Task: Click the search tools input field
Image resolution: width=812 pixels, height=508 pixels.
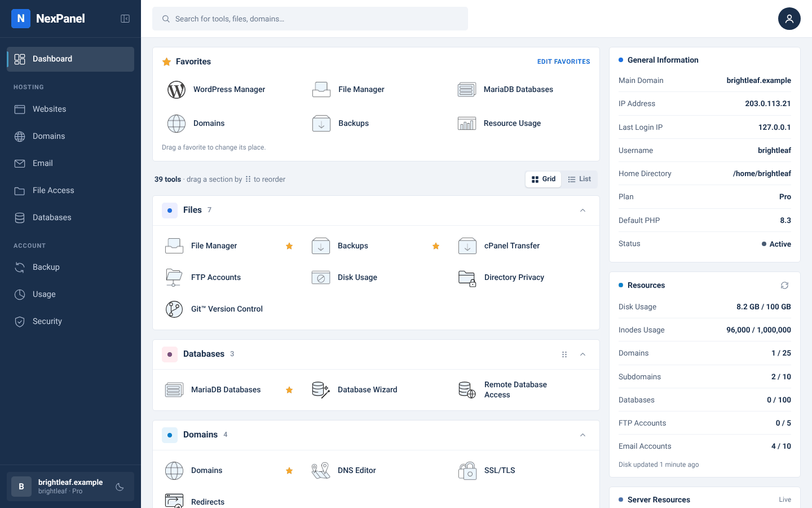Action: pos(310,19)
